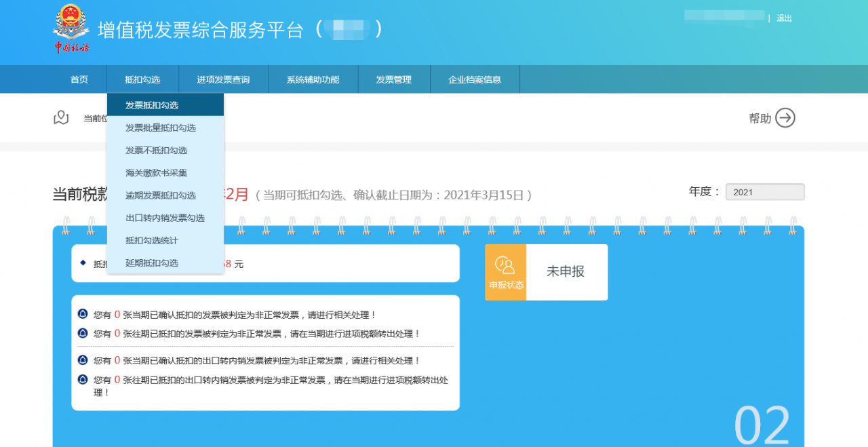Click the national emblem logo of 中国税务
This screenshot has width=868, height=447.
pyautogui.click(x=71, y=27)
